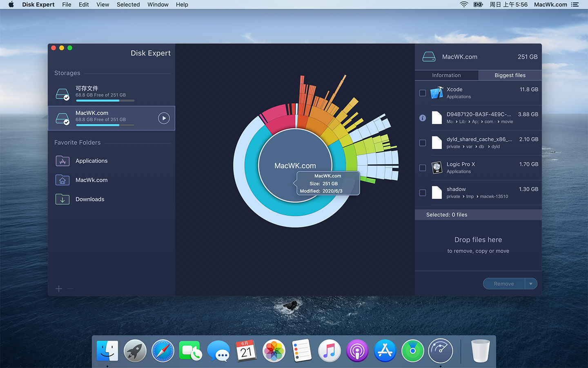This screenshot has width=588, height=368.
Task: Open the View menu
Action: pos(102,4)
